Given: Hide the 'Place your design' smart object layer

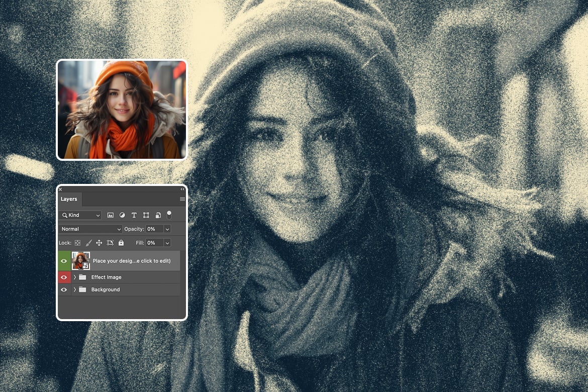Looking at the screenshot, I should [x=64, y=261].
